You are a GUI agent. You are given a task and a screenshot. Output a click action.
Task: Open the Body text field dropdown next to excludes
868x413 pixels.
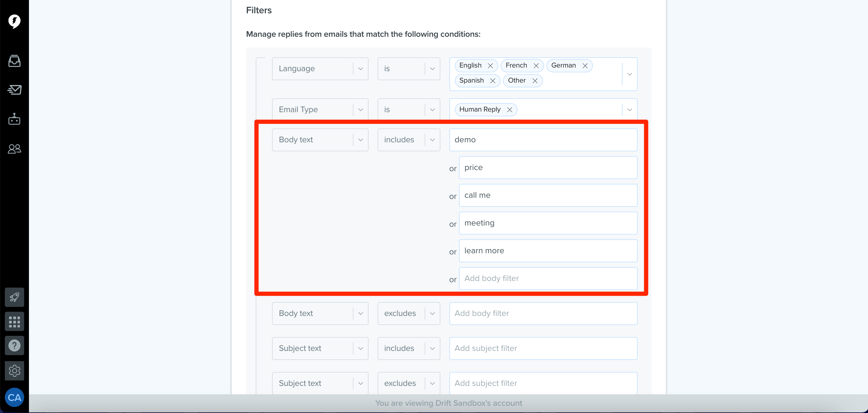pos(320,313)
